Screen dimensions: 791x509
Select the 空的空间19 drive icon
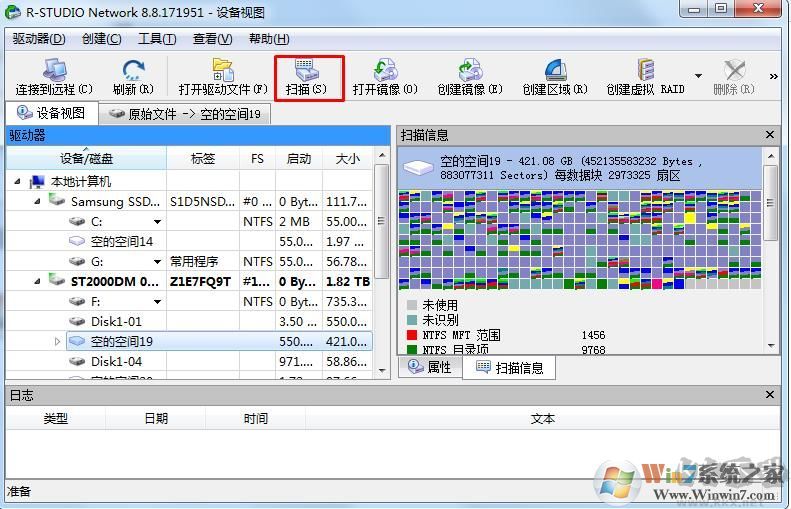[x=77, y=341]
